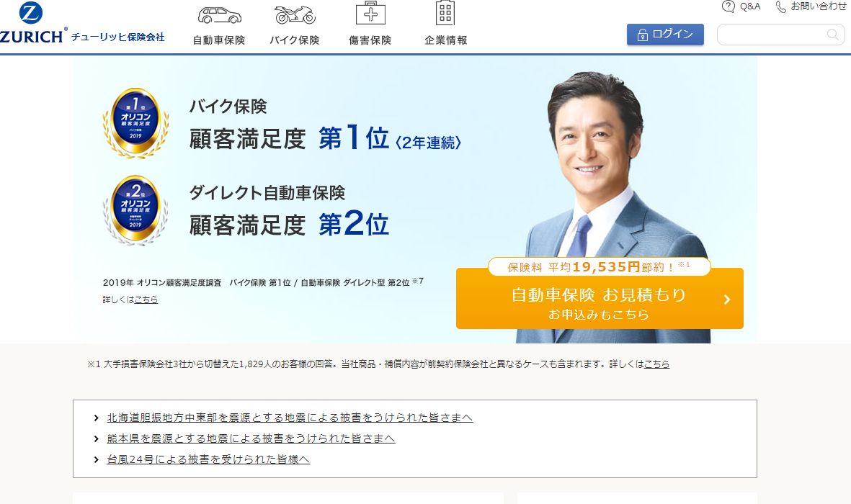Select 企業情報 menu label
The image size is (851, 504).
pos(445,40)
